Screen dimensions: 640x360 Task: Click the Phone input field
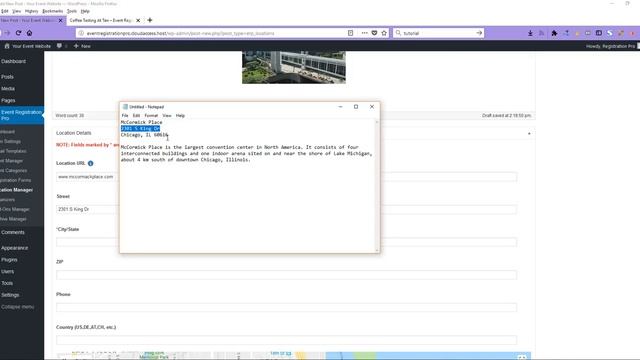point(287,307)
